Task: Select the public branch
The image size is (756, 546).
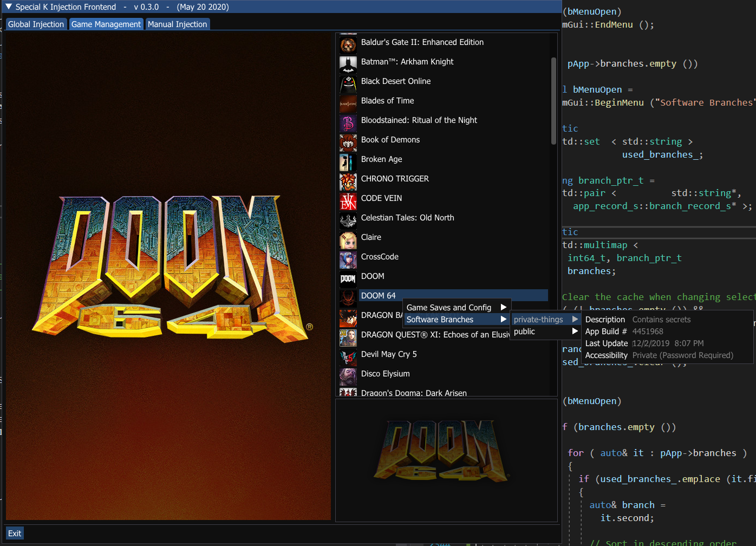Action: pos(546,331)
